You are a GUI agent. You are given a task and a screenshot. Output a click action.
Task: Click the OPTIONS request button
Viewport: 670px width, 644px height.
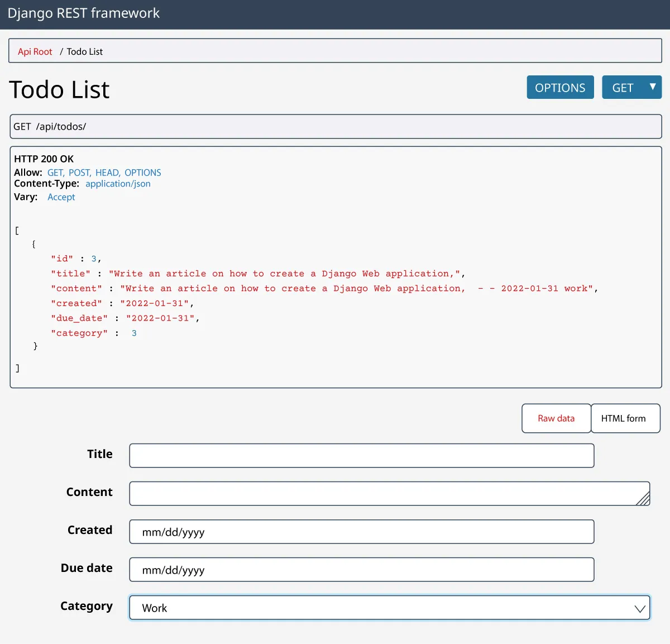560,87
